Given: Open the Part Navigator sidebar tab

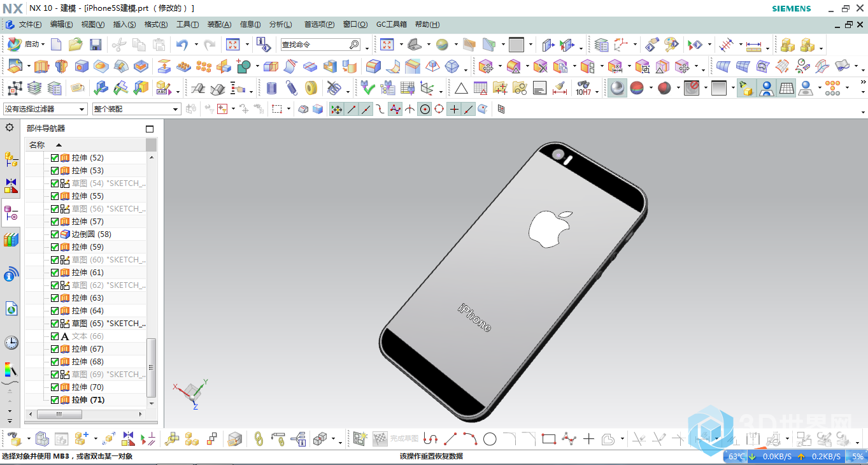Looking at the screenshot, I should pyautogui.click(x=11, y=213).
